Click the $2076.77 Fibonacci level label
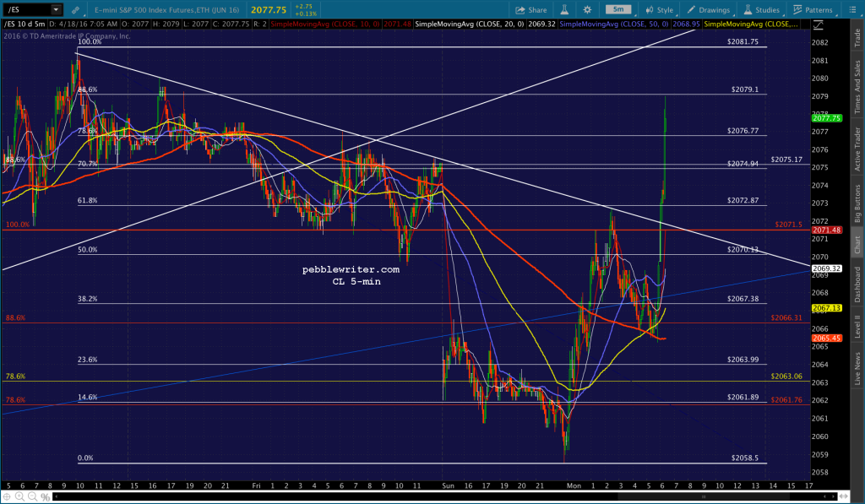The width and height of the screenshot is (865, 504). tap(743, 131)
